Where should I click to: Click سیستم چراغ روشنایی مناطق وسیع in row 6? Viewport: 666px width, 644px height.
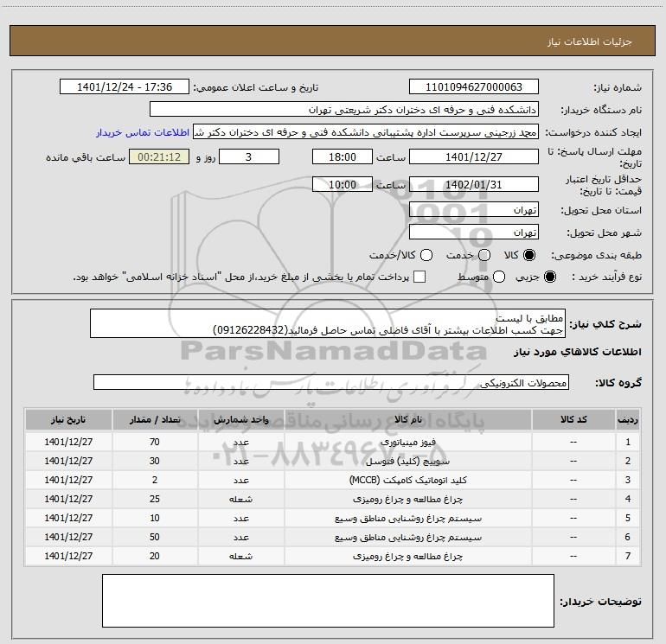407,538
